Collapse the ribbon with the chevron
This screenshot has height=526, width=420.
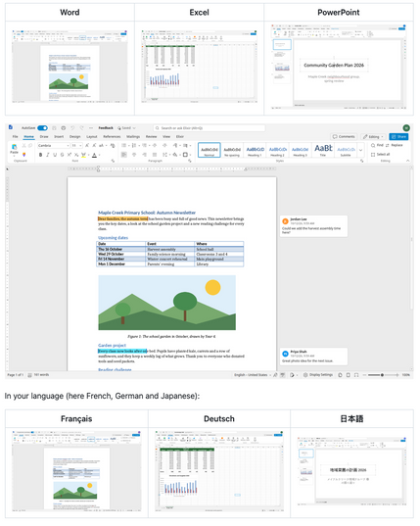[407, 161]
